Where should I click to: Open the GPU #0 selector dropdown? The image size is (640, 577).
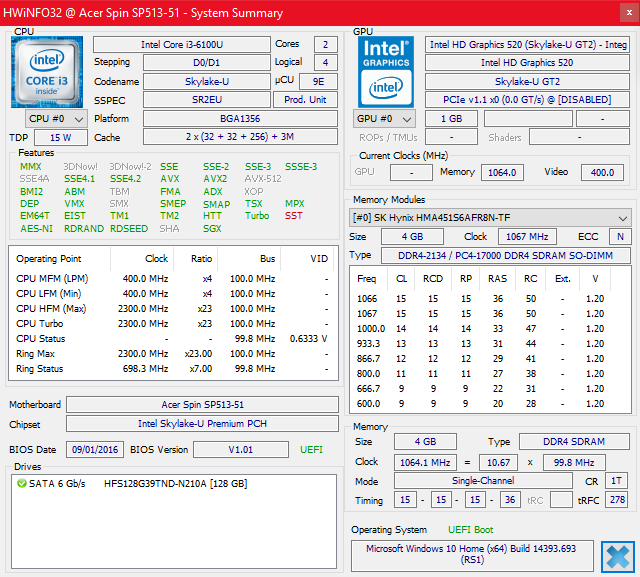tap(384, 119)
